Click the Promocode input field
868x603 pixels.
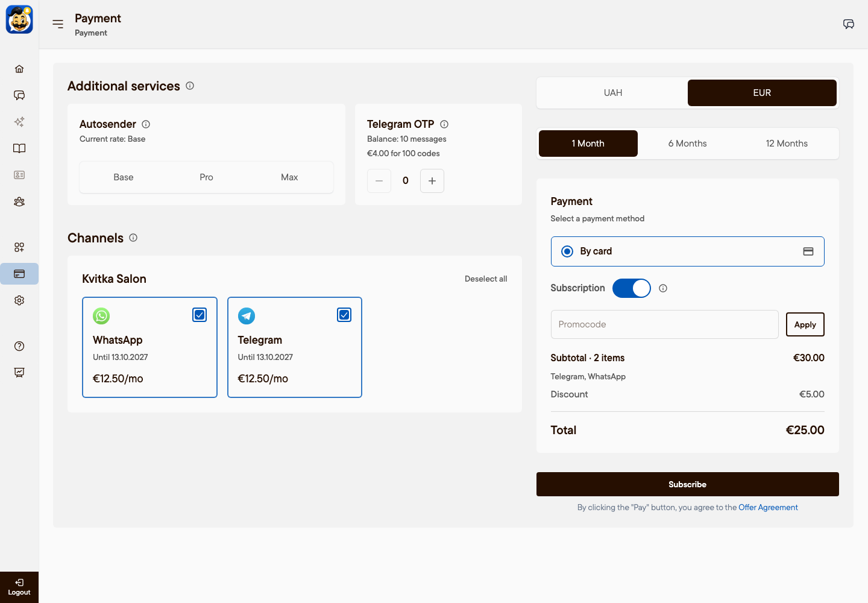[x=664, y=324]
